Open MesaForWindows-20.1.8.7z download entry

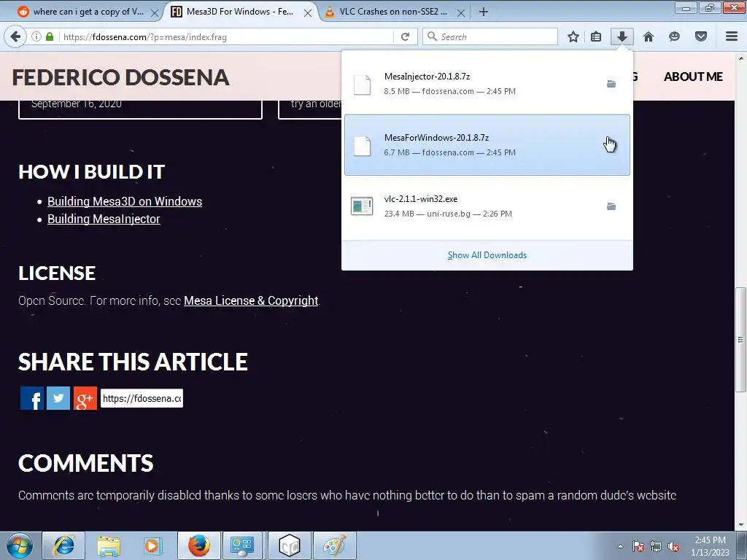click(x=487, y=145)
